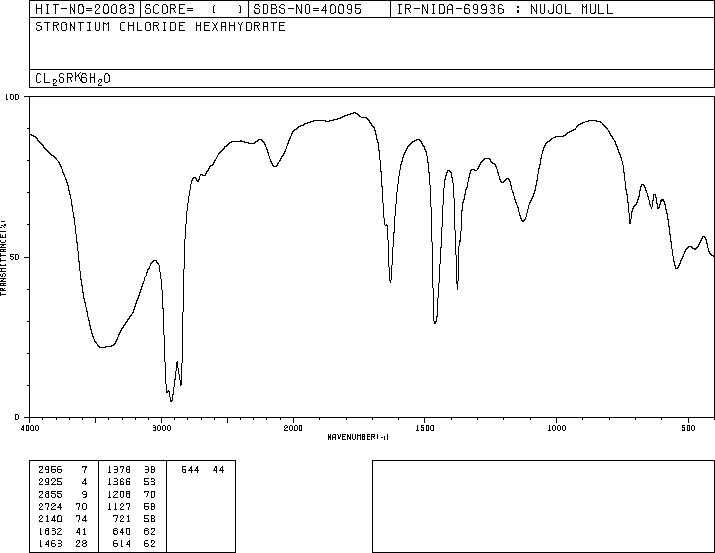The image size is (715, 553).
Task: Click the 3000 x-axis tick label
Action: point(161,428)
